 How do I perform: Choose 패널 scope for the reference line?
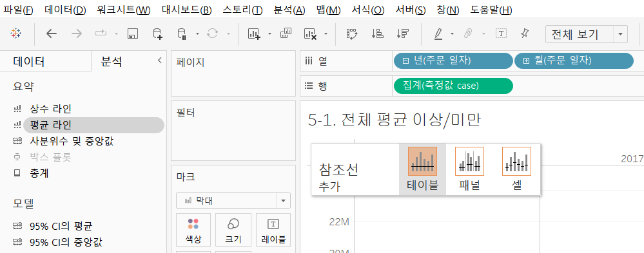(469, 169)
